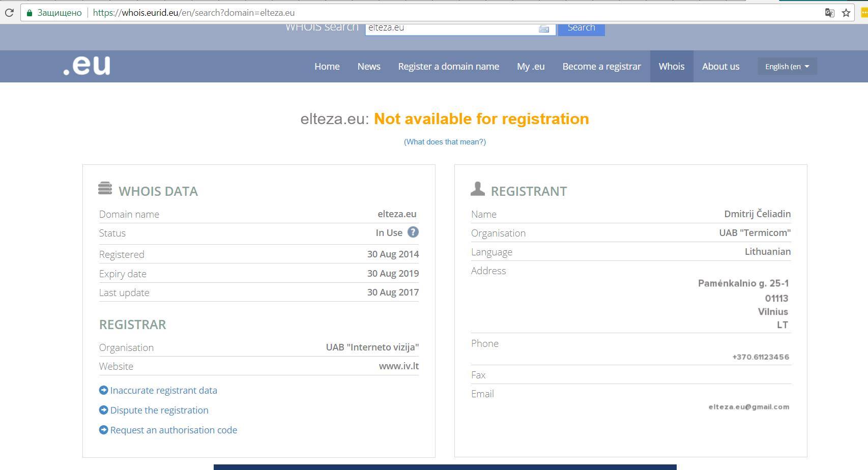Select the Whois navigation tab
868x470 pixels.
coord(671,67)
